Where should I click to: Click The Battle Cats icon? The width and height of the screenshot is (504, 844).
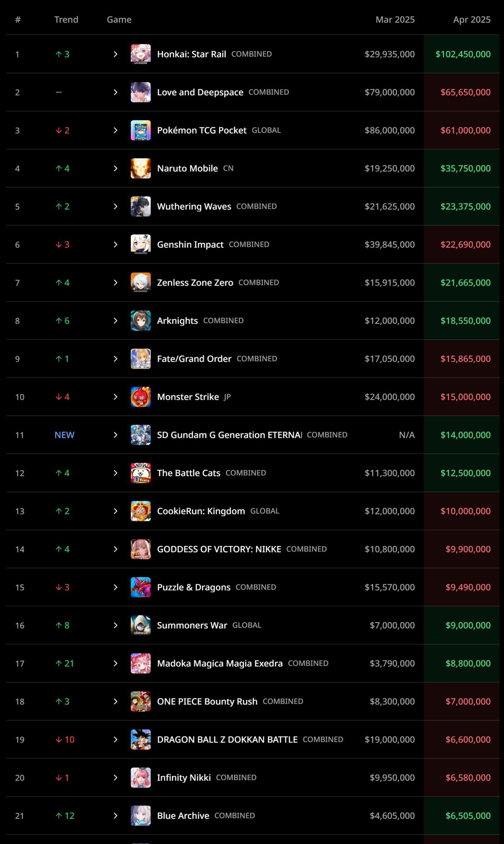click(x=141, y=473)
